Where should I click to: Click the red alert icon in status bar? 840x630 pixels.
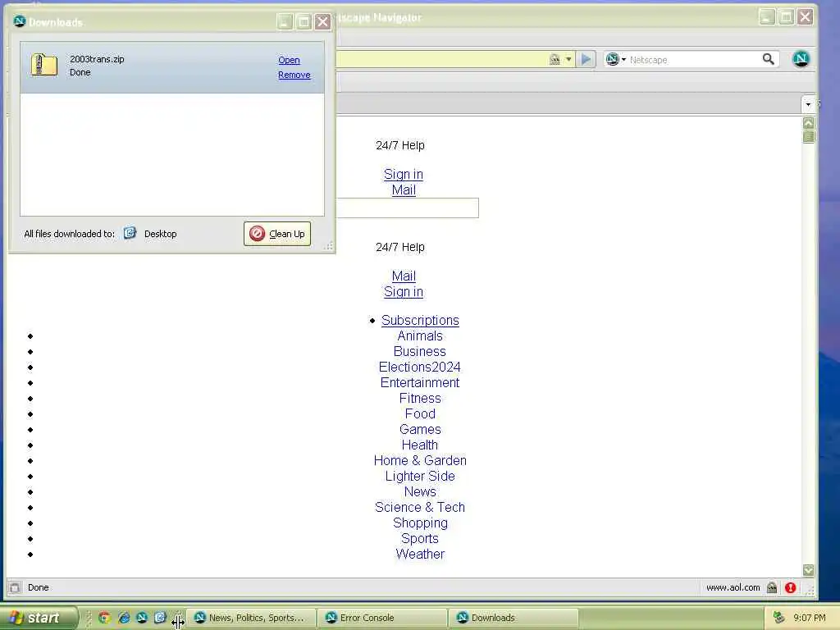pyautogui.click(x=790, y=587)
